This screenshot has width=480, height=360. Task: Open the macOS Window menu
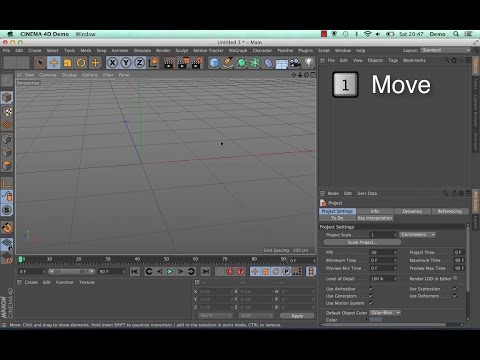[x=85, y=34]
